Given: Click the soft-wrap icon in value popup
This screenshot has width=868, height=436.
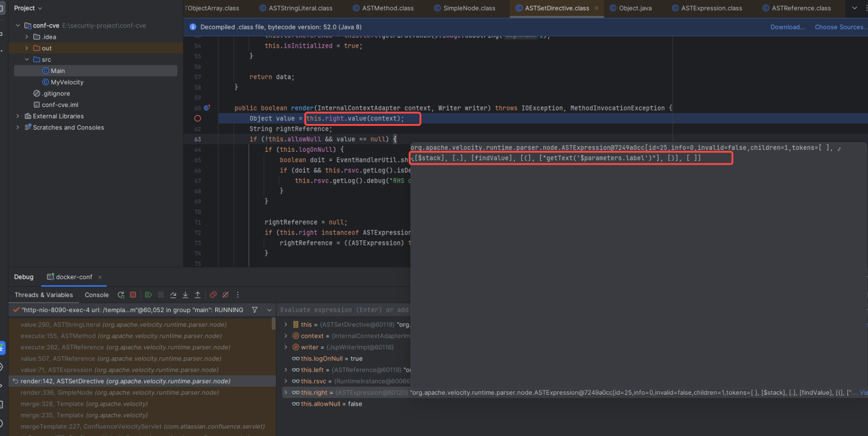Looking at the screenshot, I should (x=839, y=148).
